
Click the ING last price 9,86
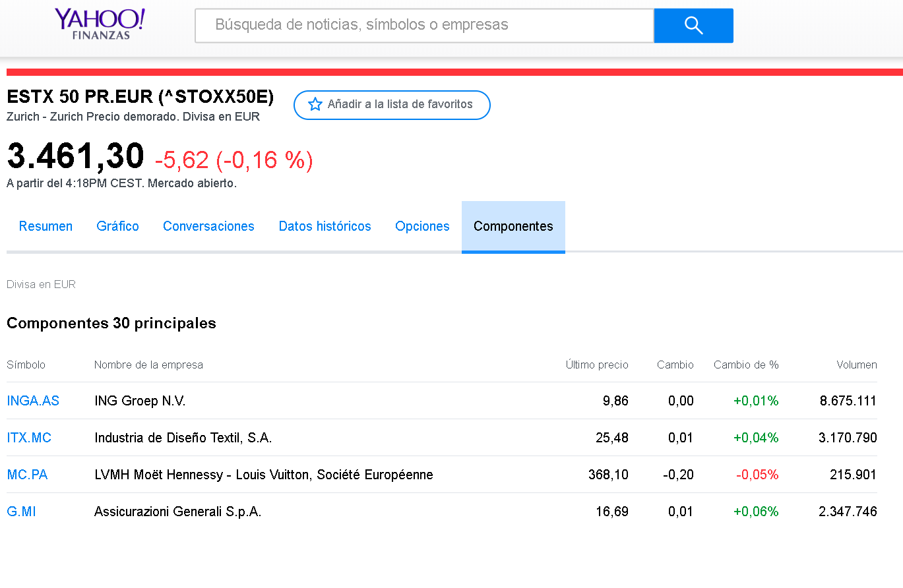coord(615,401)
